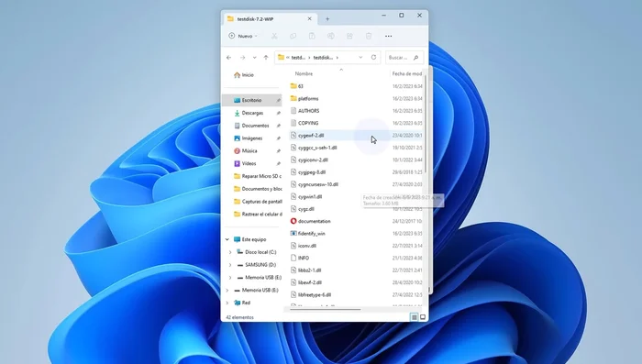Expand Disco local (C:) node
This screenshot has width=642, height=364.
(x=230, y=252)
